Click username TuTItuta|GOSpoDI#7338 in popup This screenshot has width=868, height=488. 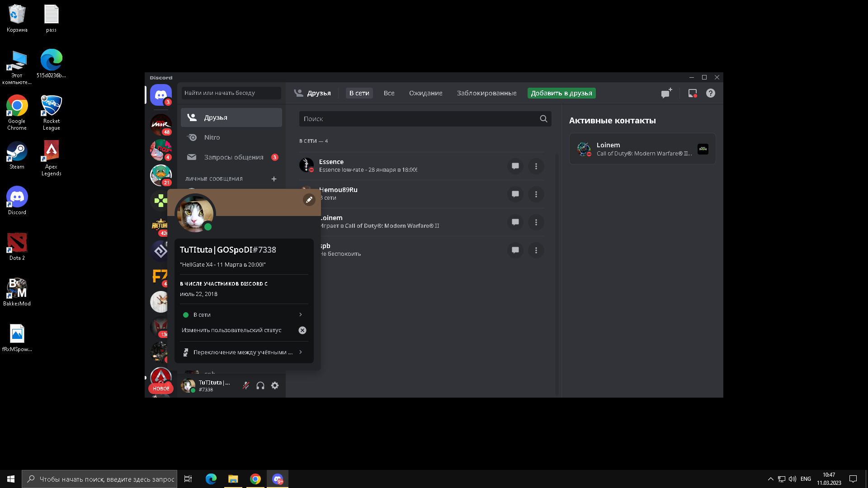point(228,250)
